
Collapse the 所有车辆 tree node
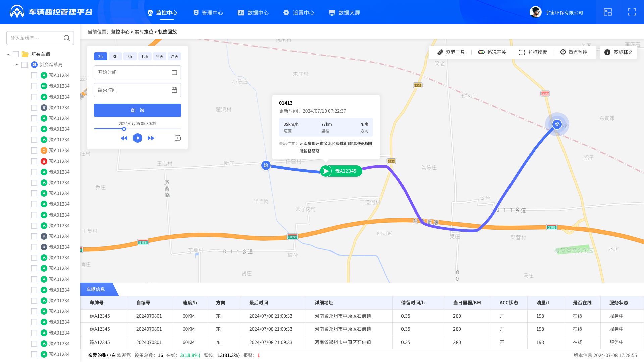8,54
